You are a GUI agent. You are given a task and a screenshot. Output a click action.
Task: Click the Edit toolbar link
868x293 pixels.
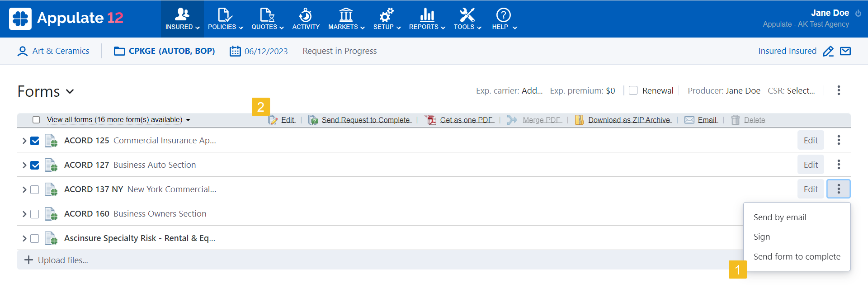[288, 120]
